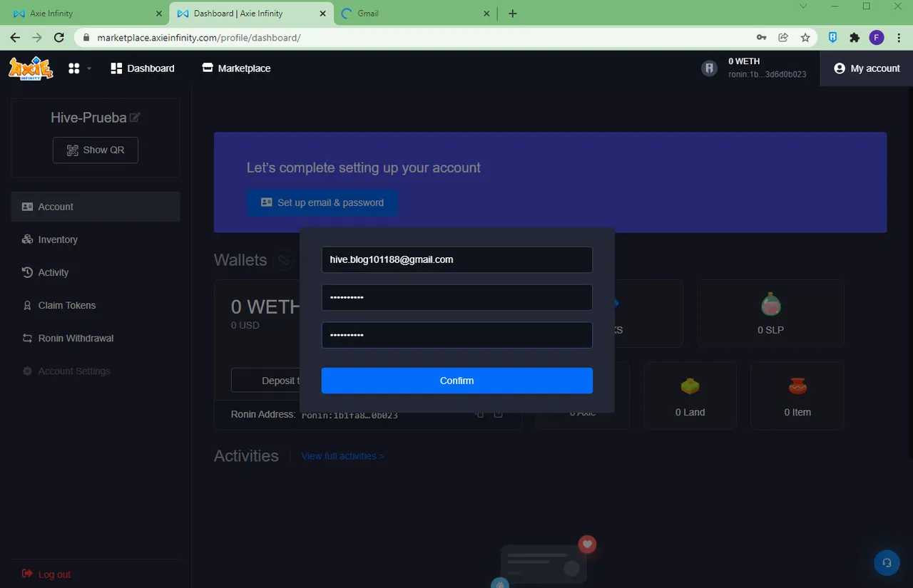
Task: Click the confirm password field
Action: point(456,335)
